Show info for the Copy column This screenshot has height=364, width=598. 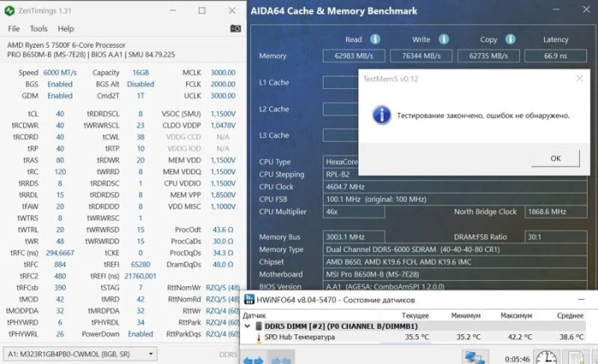click(x=510, y=39)
